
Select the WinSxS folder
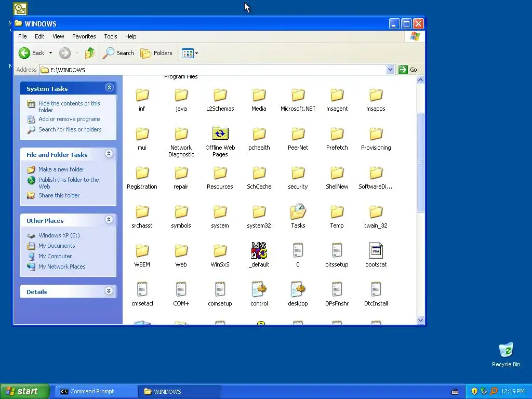(x=220, y=256)
